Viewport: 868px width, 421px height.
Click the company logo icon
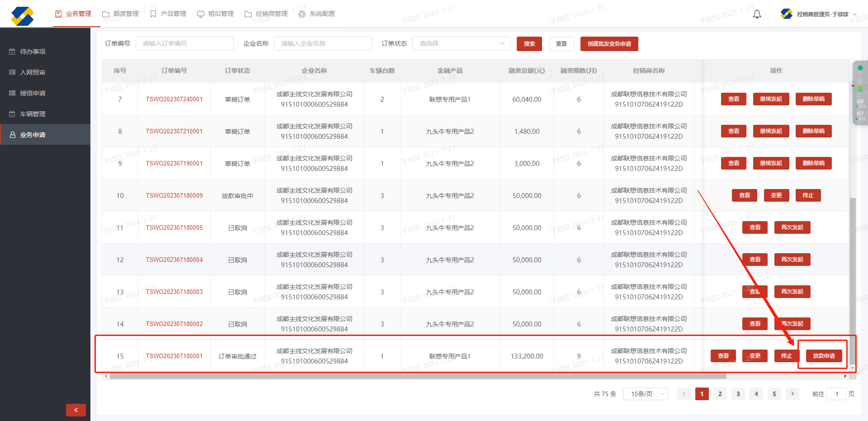[x=23, y=16]
